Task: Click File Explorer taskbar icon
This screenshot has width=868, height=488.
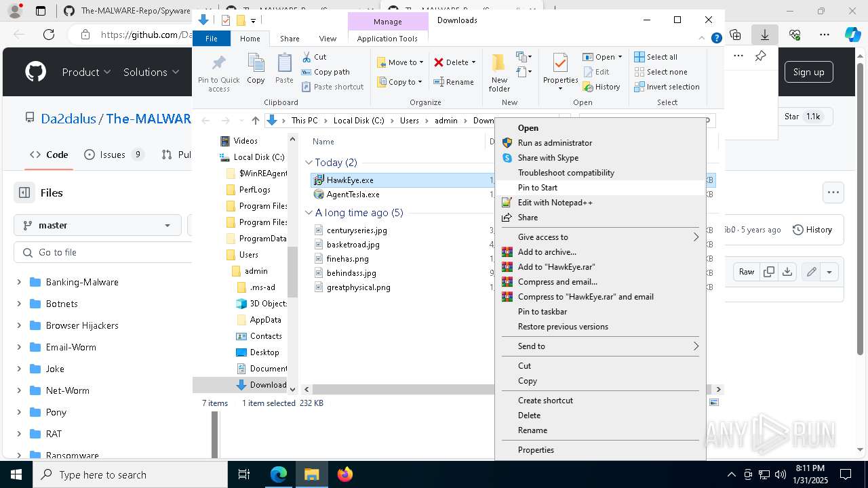Action: (x=312, y=474)
